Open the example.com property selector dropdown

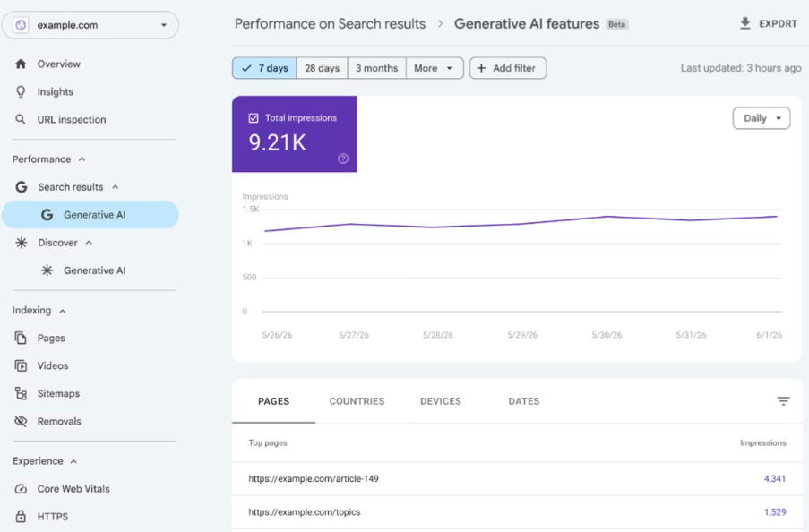tap(90, 25)
